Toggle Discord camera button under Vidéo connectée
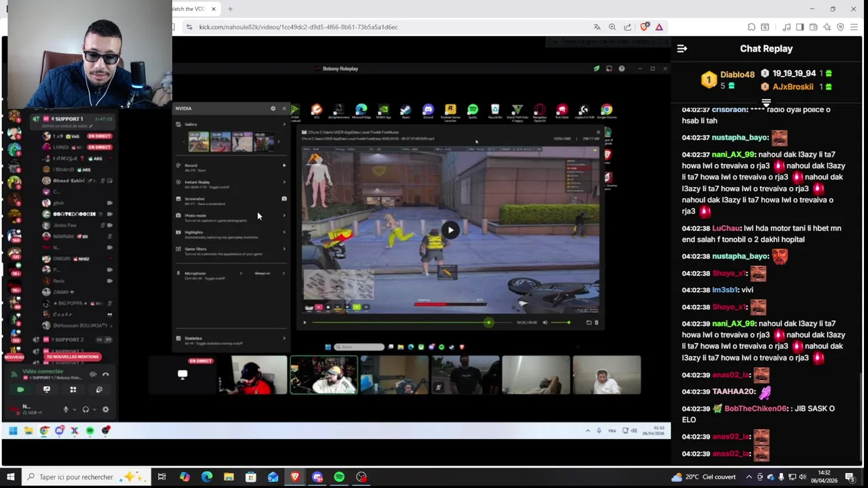The image size is (868, 488). pos(20,390)
